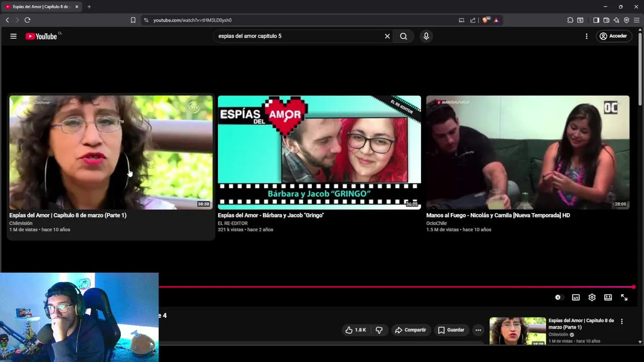Open the site info icon beside the URL
The width and height of the screenshot is (644, 362).
point(146,20)
